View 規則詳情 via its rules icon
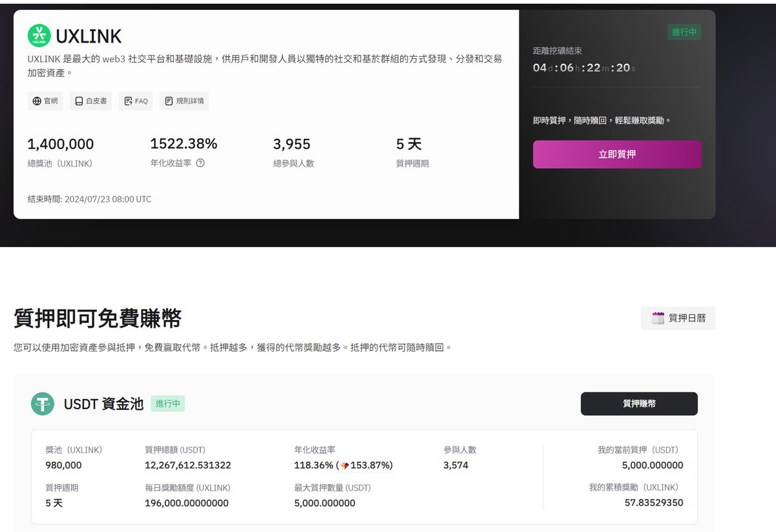The width and height of the screenshot is (776, 532). pyautogui.click(x=167, y=100)
